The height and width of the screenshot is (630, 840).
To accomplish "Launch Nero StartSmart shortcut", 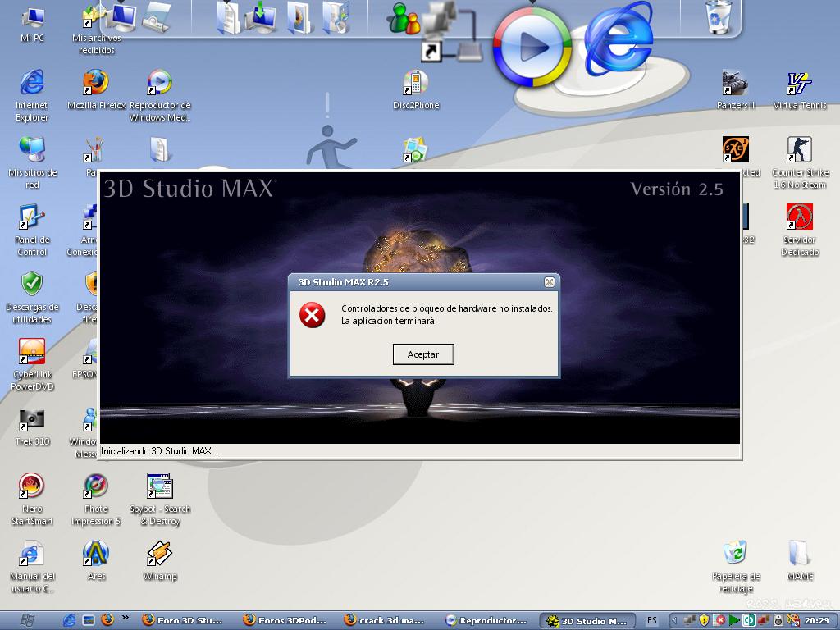I will tap(32, 500).
